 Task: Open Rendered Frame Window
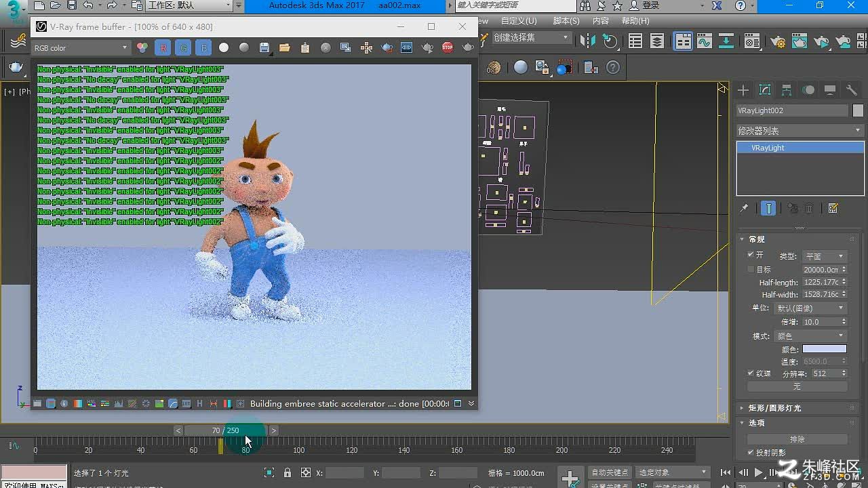[x=800, y=41]
